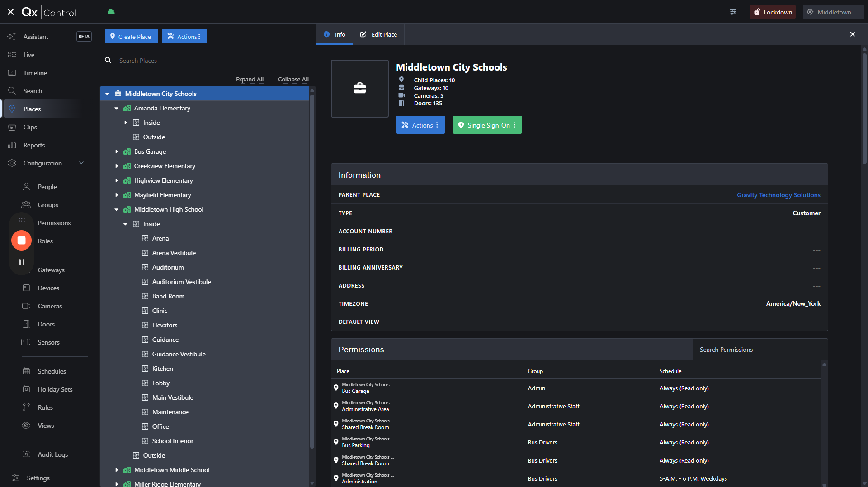Switch to the Info tab
The image size is (868, 487).
click(x=335, y=34)
